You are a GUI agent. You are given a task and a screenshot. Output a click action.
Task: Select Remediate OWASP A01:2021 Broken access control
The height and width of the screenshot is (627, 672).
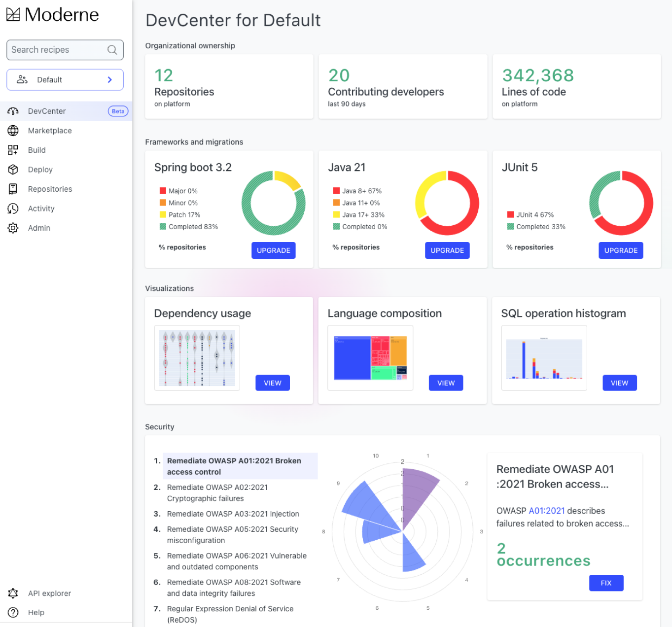[x=240, y=466]
